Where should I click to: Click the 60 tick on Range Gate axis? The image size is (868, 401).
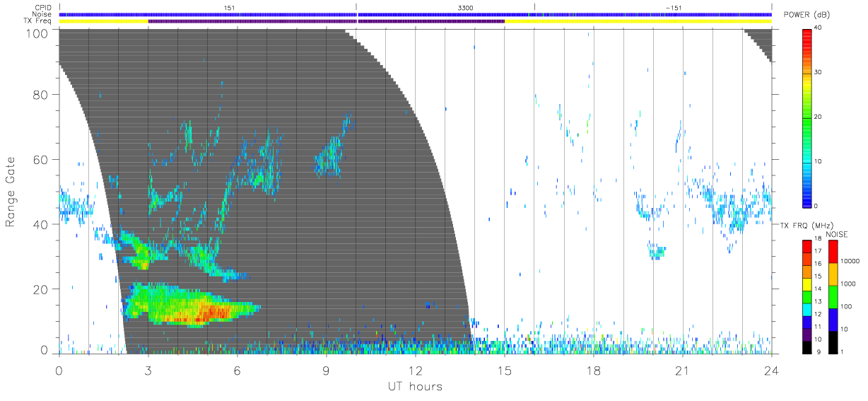(x=40, y=159)
